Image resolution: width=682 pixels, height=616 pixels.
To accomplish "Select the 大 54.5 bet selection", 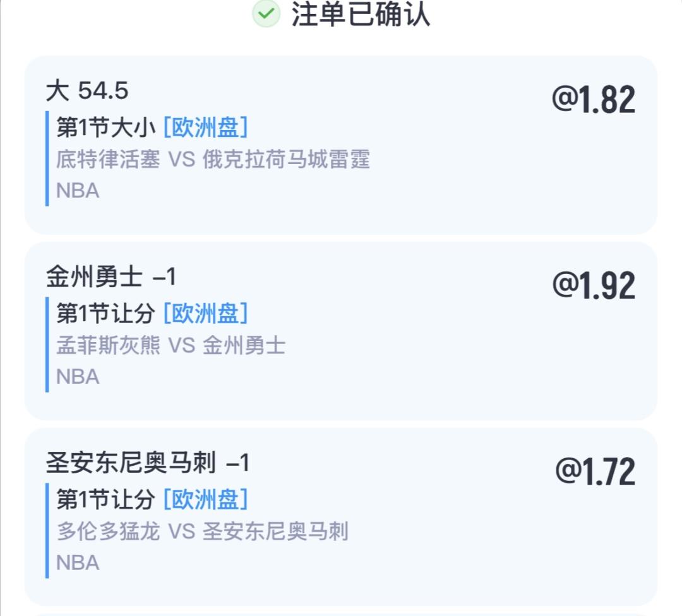I will click(x=87, y=92).
